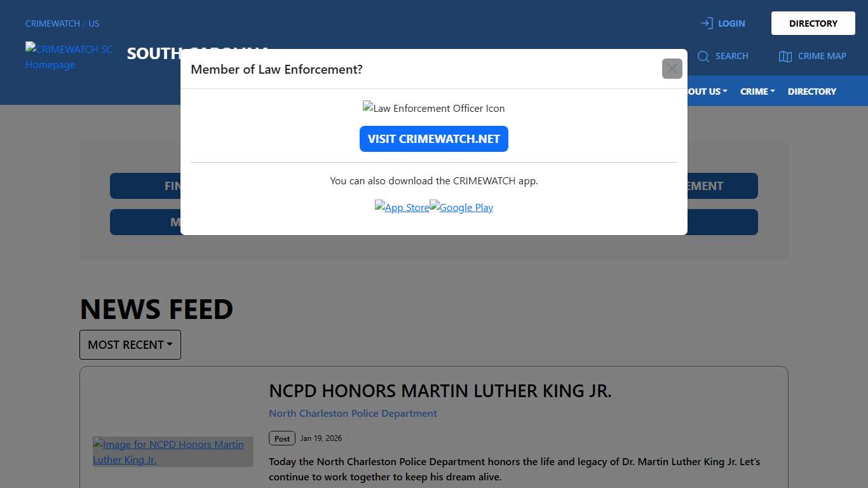This screenshot has height=488, width=868.
Task: Open North Charleston Police Department link
Action: coord(353,413)
